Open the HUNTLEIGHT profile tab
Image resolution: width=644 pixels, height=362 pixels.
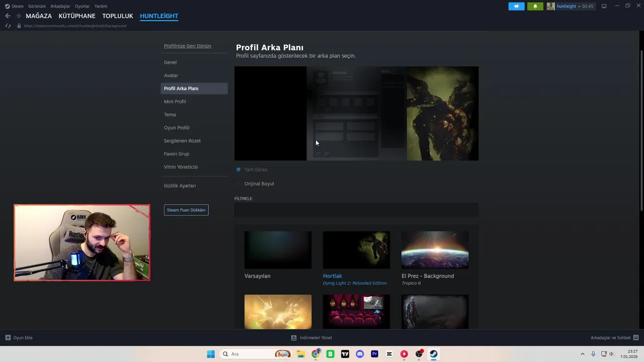click(x=159, y=16)
